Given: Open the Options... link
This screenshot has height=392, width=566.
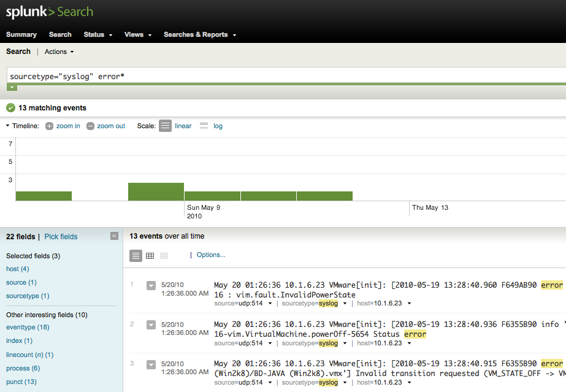Looking at the screenshot, I should (x=211, y=255).
